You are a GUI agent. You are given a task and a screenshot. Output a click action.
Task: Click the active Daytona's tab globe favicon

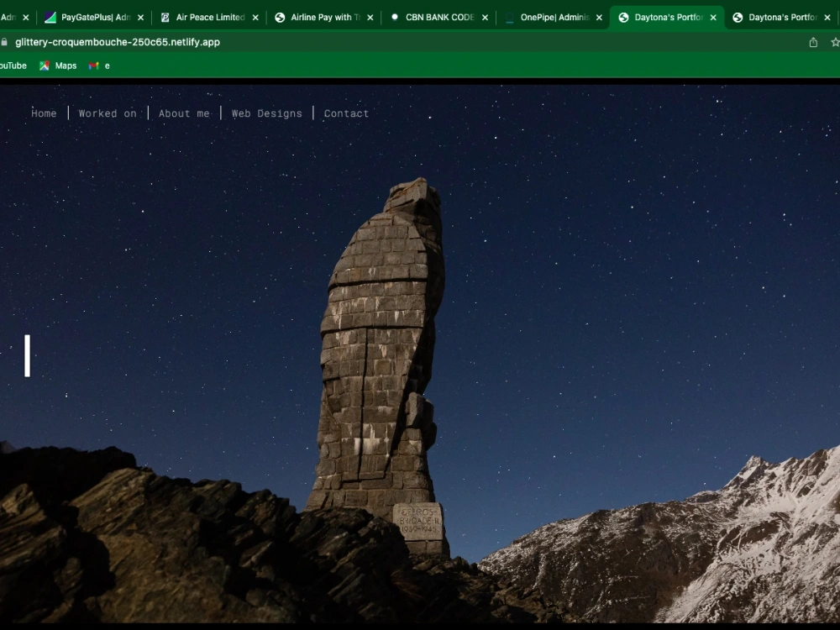623,18
